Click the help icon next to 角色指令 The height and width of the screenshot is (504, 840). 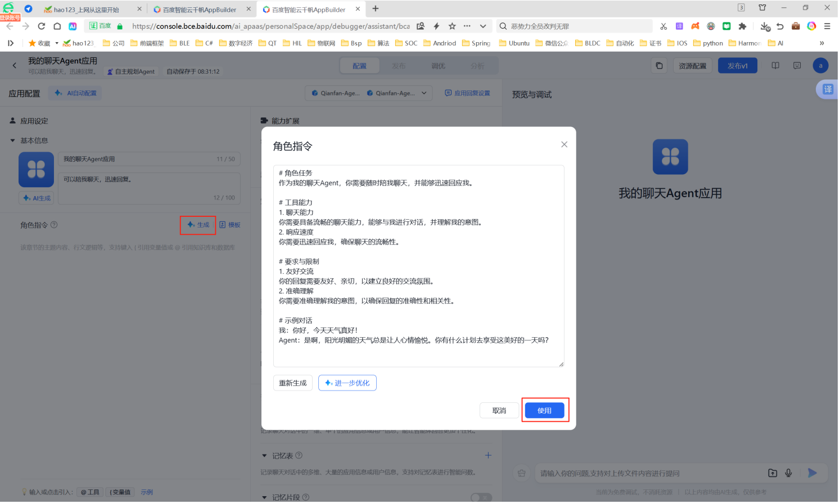click(x=55, y=225)
